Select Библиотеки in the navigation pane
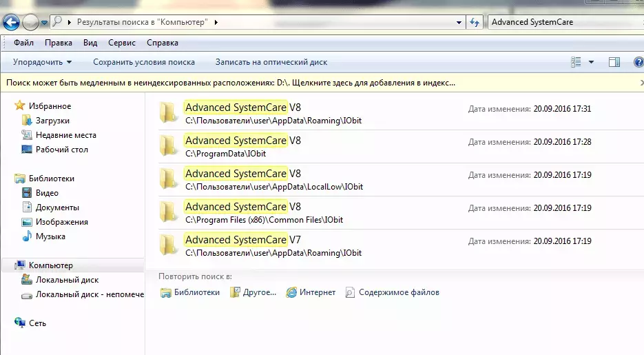The width and height of the screenshot is (644, 355). 52,179
